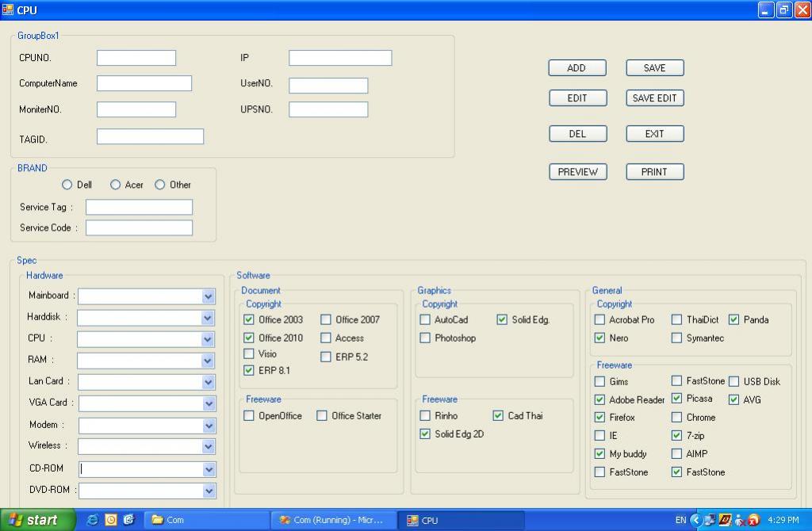Uncheck the Solid Edg 2D checkbox

(x=425, y=434)
